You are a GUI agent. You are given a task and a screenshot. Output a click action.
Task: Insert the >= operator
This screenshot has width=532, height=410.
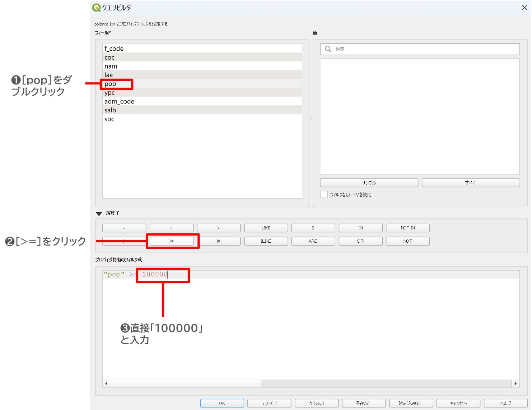click(172, 241)
